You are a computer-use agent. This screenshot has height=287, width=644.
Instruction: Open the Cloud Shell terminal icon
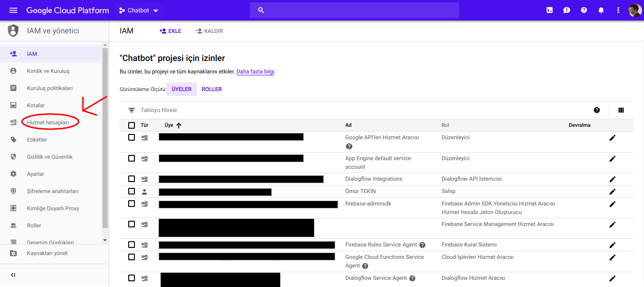550,10
